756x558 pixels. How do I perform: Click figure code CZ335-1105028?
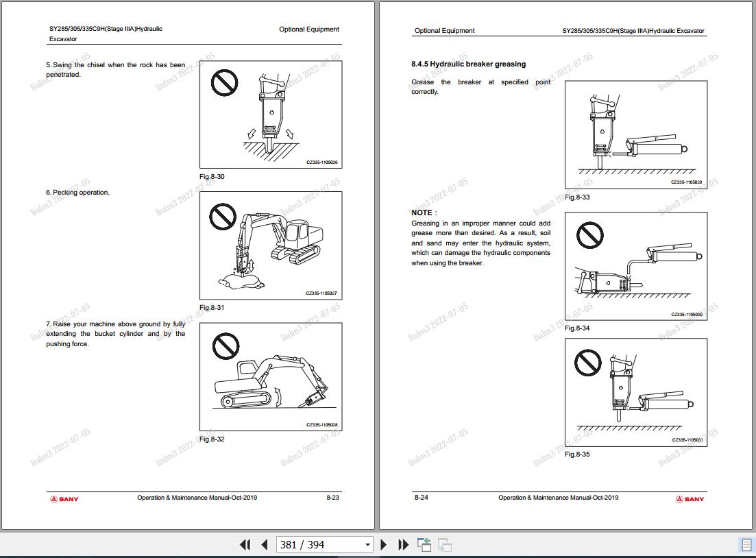322,425
